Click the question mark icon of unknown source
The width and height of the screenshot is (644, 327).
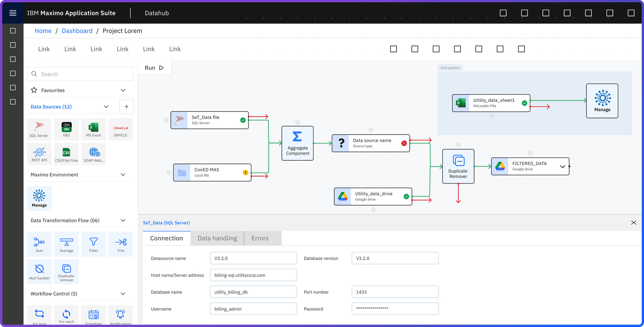[x=341, y=143]
